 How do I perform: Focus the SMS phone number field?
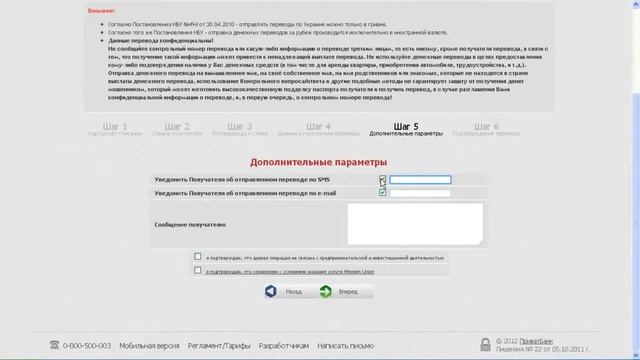420,180
